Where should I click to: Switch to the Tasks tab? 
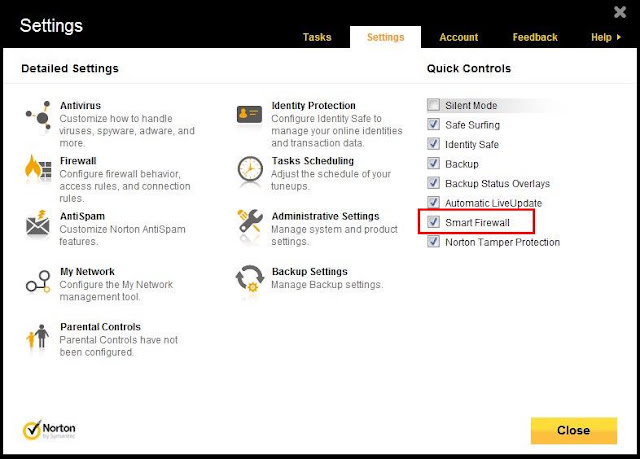click(x=317, y=37)
